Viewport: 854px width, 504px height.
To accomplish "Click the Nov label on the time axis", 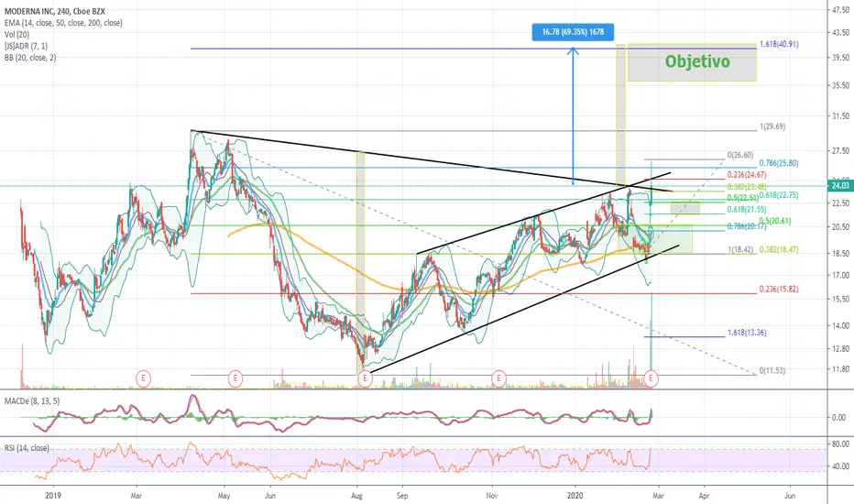I will pos(492,495).
